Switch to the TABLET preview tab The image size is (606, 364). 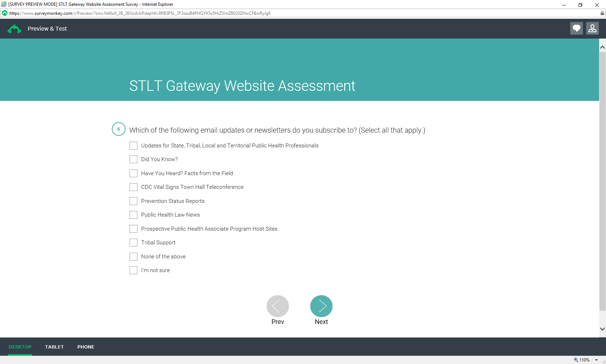54,347
